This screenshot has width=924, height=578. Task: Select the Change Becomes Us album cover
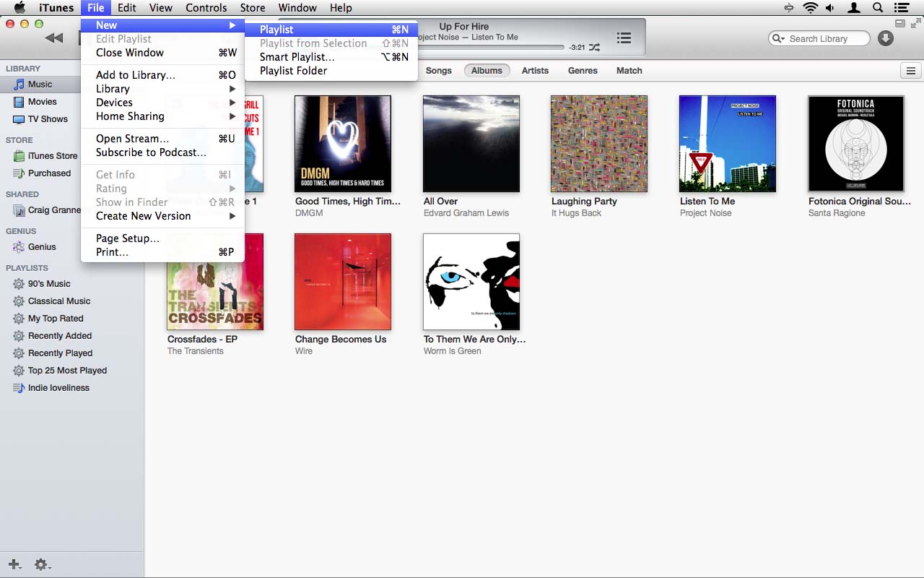point(343,282)
